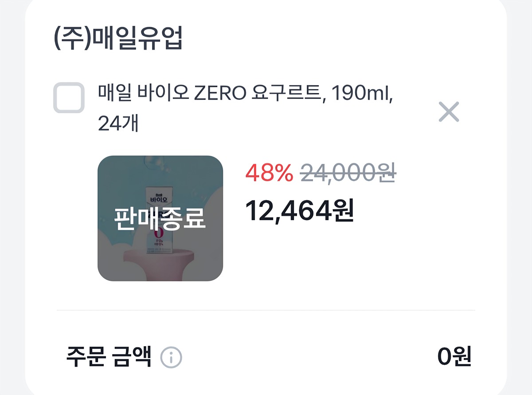
Task: Click the divider line above 주문 금액
Action: tap(266, 310)
